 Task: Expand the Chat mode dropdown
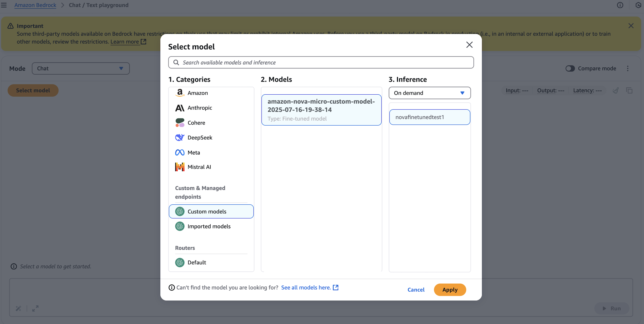click(x=80, y=68)
